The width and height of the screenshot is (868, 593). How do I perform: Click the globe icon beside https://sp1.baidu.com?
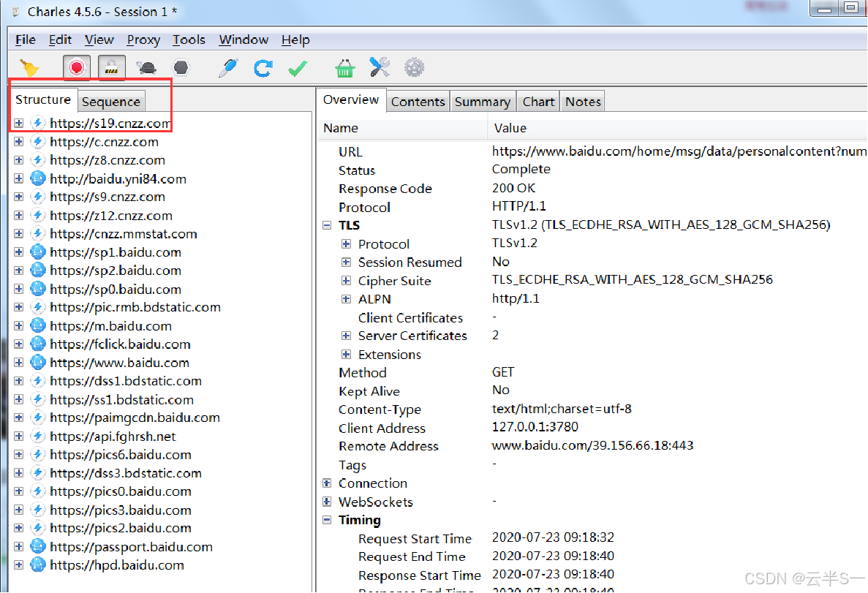(37, 252)
